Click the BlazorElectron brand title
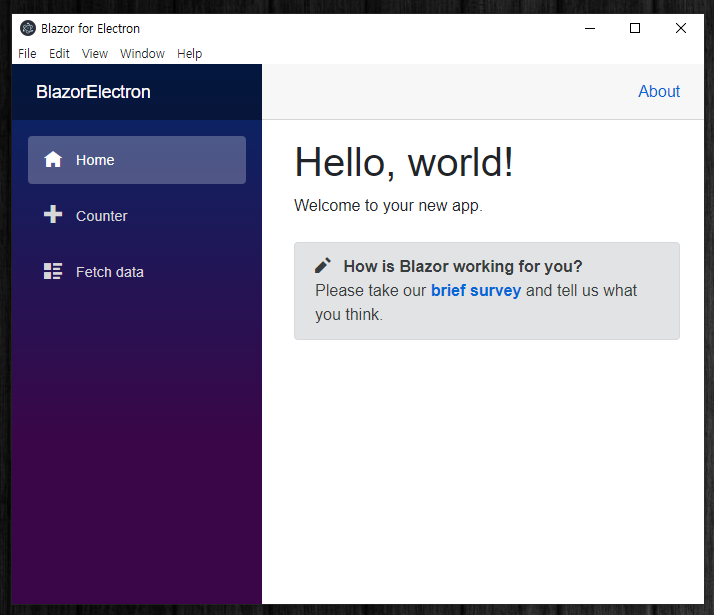 pos(93,92)
